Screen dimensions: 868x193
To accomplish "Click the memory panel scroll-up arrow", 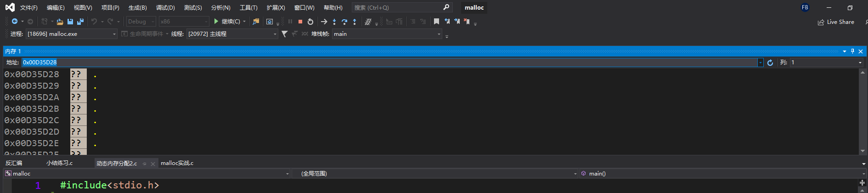I will pos(862,72).
